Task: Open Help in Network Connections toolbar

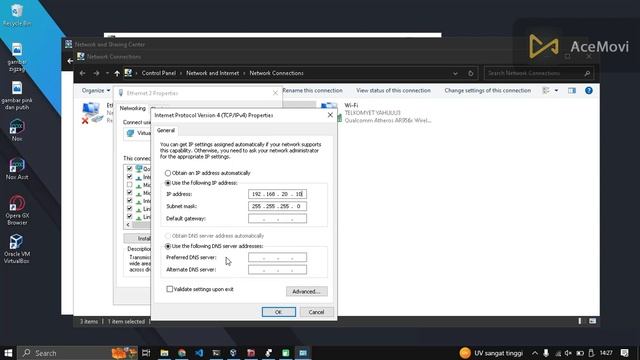Action: pyautogui.click(x=589, y=91)
